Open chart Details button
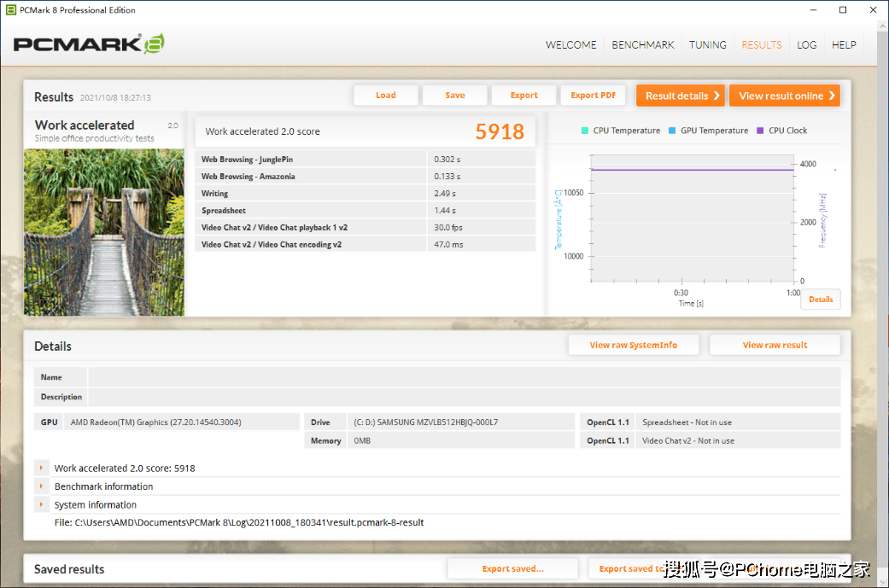Screen dimensions: 889x588 (x=821, y=299)
